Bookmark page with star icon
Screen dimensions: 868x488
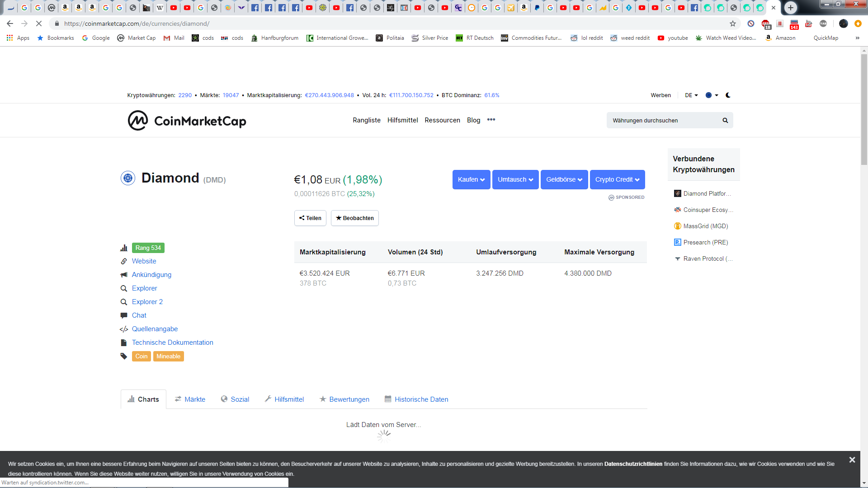coord(732,23)
